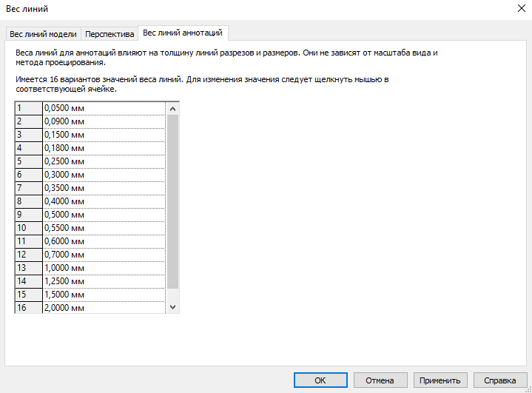Screen dimensions: 532x393
Task: Open the 'Перспектива' tab
Action: [x=110, y=34]
